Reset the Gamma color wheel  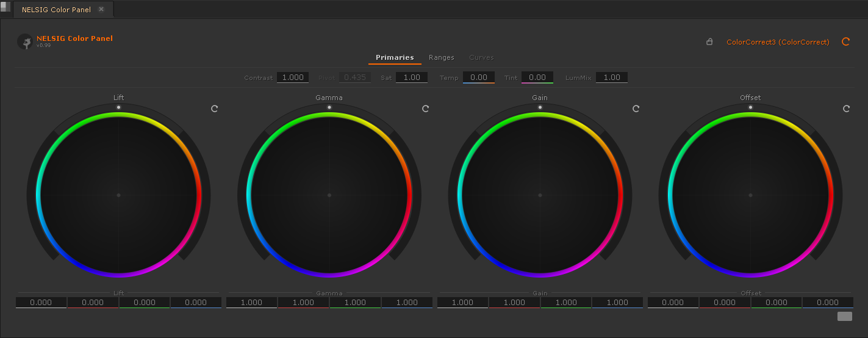tap(426, 109)
